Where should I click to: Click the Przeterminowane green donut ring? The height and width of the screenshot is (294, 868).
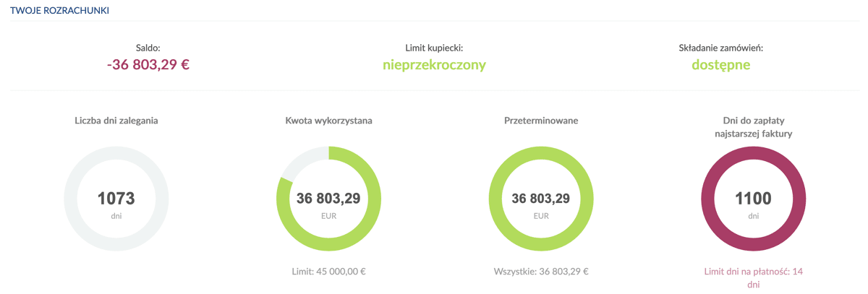tap(495, 199)
